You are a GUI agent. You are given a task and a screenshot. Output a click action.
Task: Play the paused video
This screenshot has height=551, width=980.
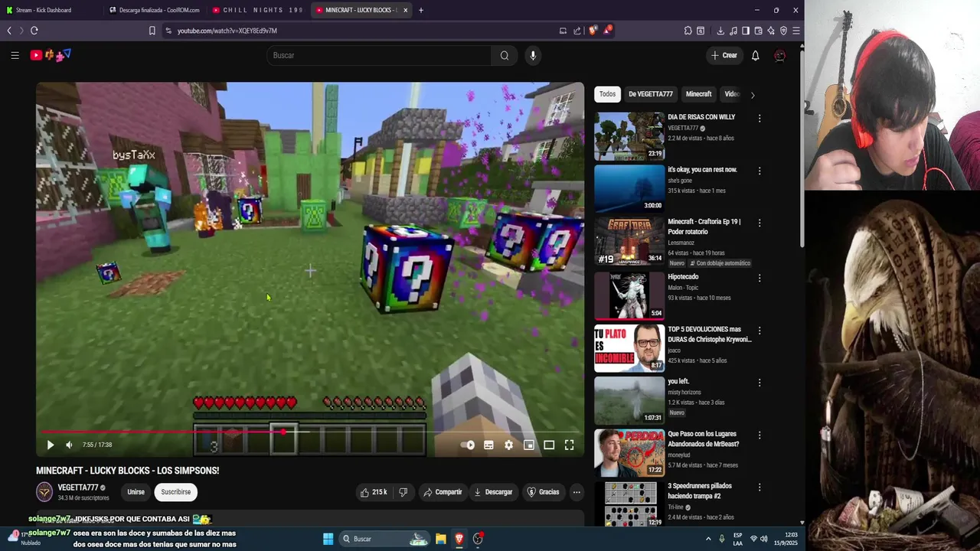pyautogui.click(x=50, y=445)
